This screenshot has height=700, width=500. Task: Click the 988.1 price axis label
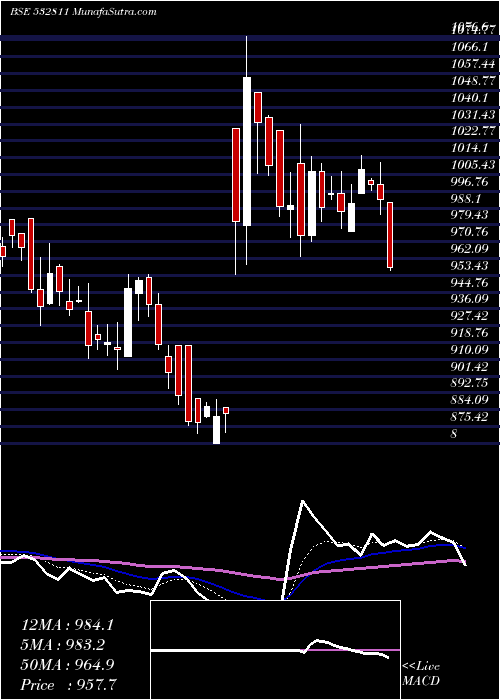pyautogui.click(x=467, y=198)
